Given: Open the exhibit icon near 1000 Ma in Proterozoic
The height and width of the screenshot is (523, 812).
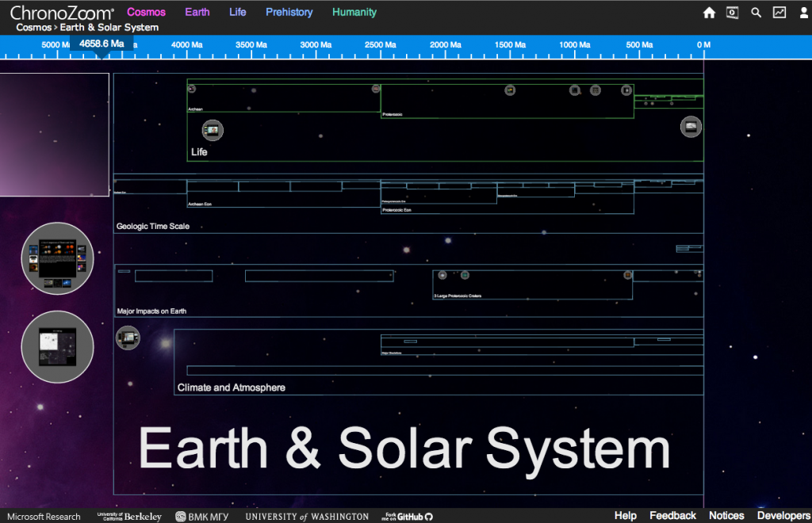Looking at the screenshot, I should pyautogui.click(x=574, y=90).
